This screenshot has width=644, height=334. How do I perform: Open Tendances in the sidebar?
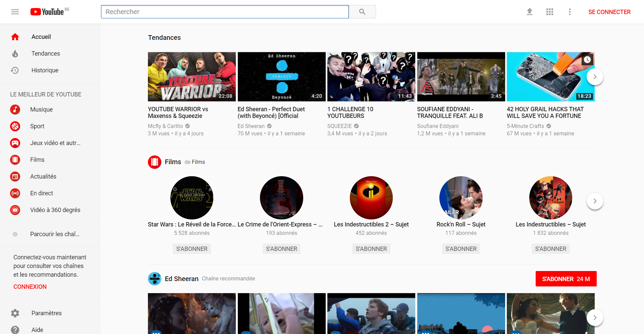(x=50, y=54)
